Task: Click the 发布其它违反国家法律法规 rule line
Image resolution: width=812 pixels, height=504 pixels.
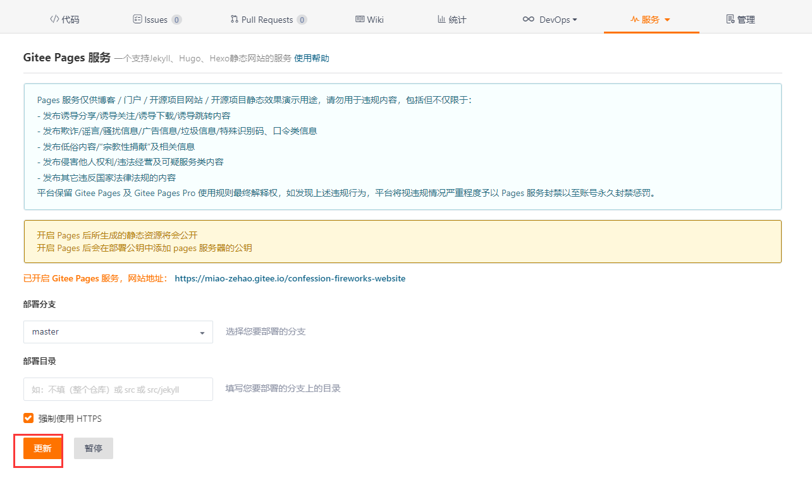Action: click(106, 178)
